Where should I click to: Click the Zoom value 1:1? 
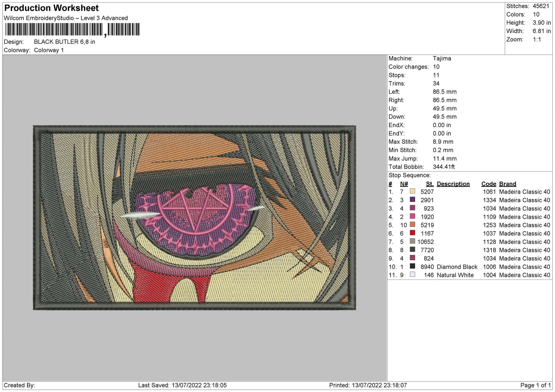(537, 40)
